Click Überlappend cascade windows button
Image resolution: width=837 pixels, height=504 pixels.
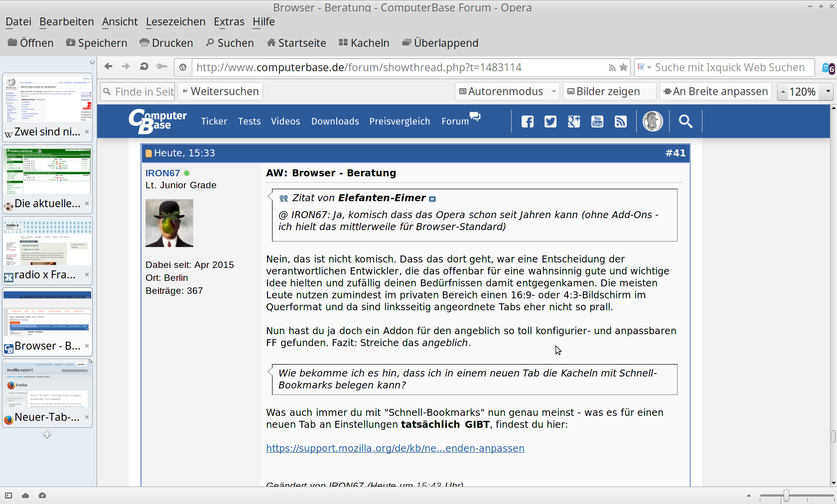pos(440,43)
